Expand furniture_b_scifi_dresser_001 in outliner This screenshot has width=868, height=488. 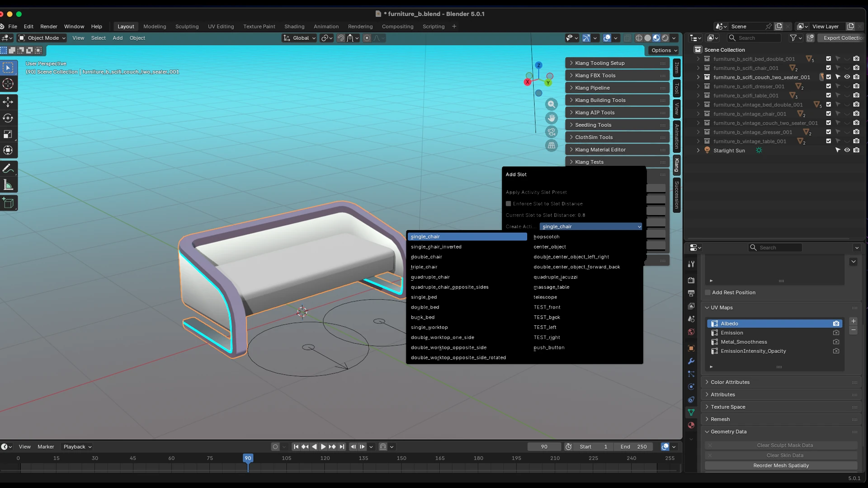(x=698, y=87)
